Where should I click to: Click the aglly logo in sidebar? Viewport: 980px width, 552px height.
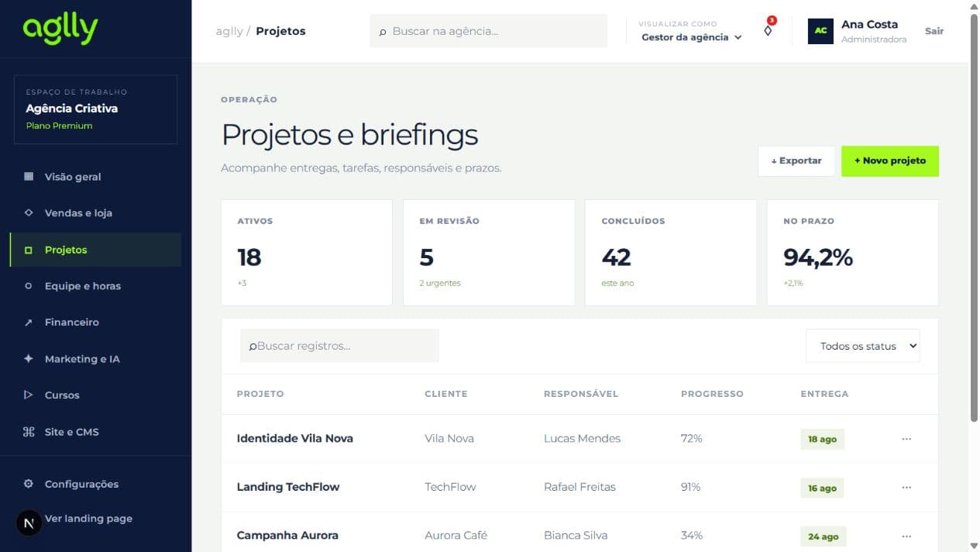click(x=60, y=29)
